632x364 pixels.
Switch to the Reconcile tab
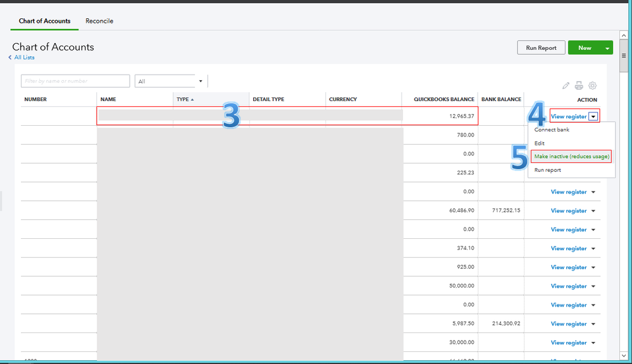(99, 21)
